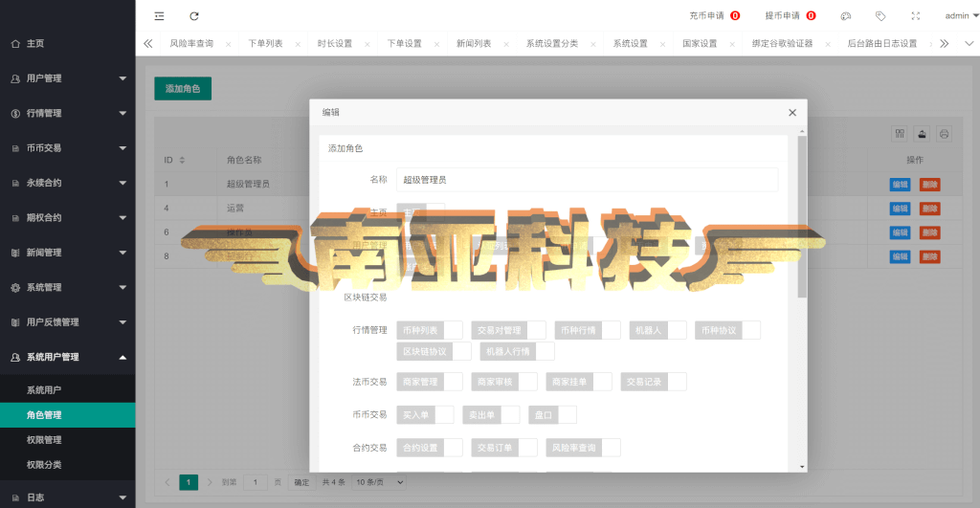Open 权限分类 in the sidebar
The image size is (980, 508).
coord(68,465)
